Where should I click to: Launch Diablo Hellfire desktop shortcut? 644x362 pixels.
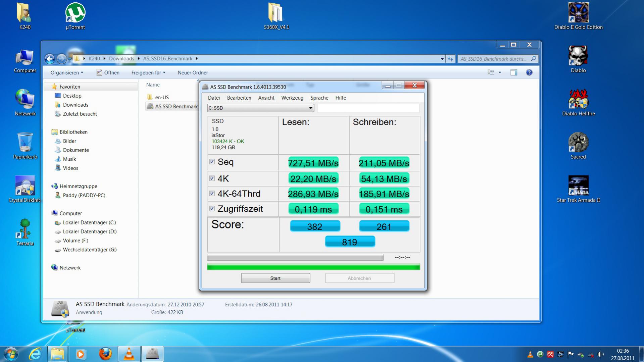[x=578, y=103]
